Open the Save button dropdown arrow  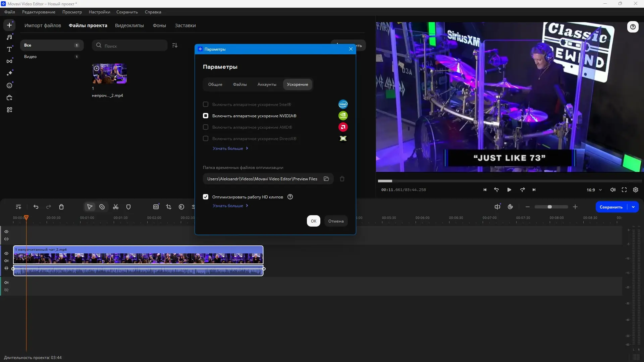[633, 207]
